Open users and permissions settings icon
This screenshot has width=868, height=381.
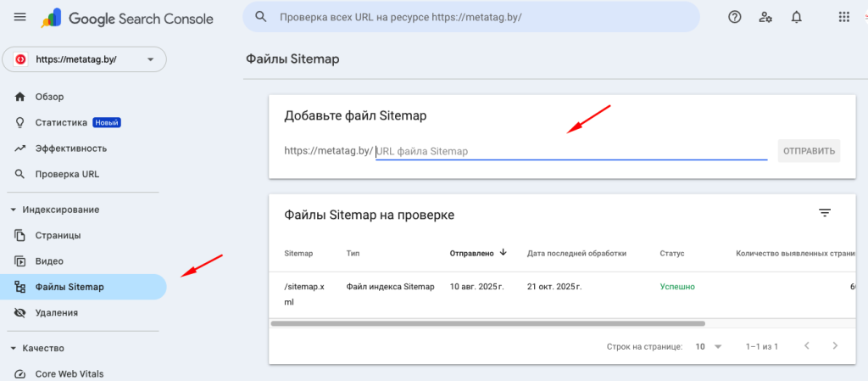click(765, 17)
